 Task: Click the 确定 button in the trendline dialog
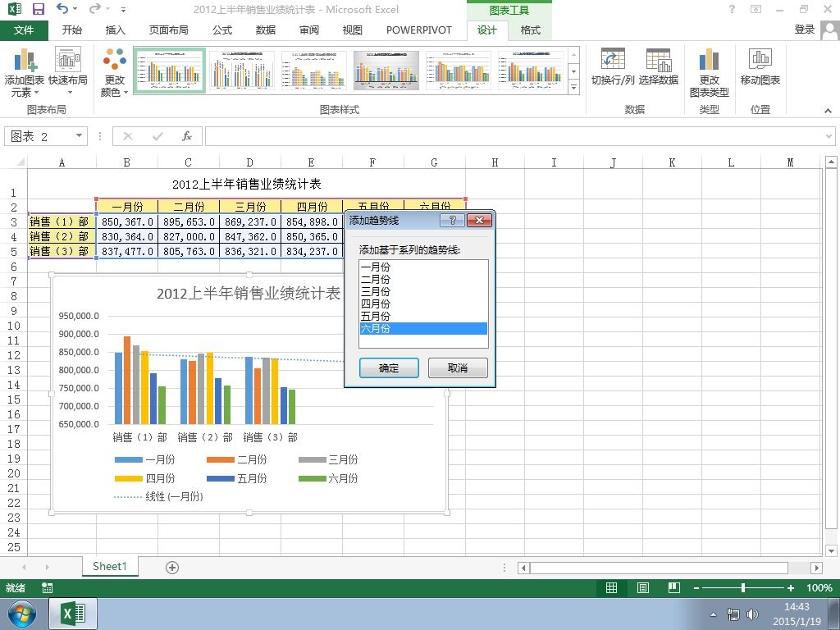pyautogui.click(x=389, y=368)
